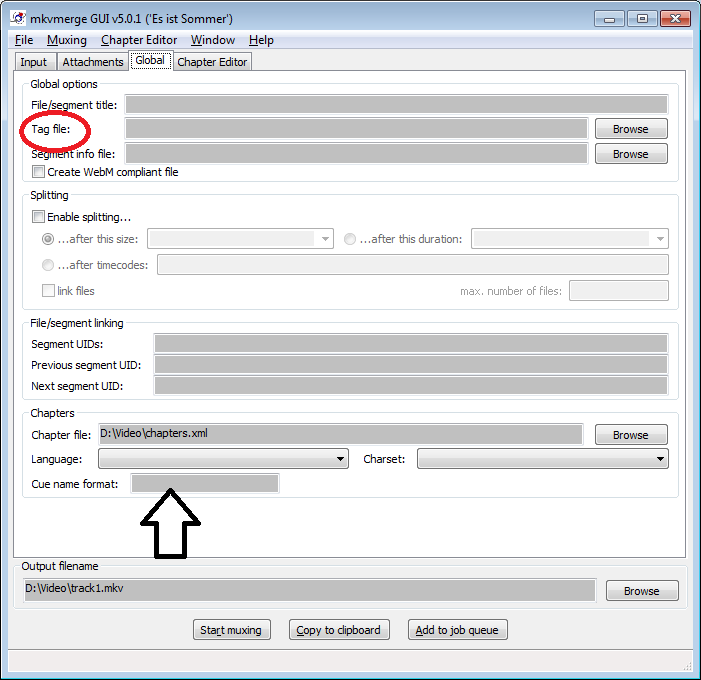This screenshot has width=701, height=680.
Task: Open the Window menu
Action: tap(213, 40)
